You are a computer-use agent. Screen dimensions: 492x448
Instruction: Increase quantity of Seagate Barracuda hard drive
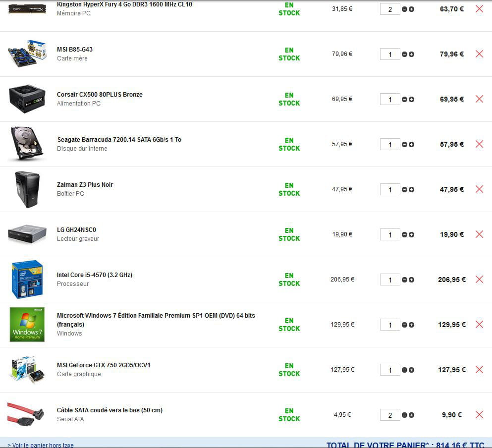411,144
